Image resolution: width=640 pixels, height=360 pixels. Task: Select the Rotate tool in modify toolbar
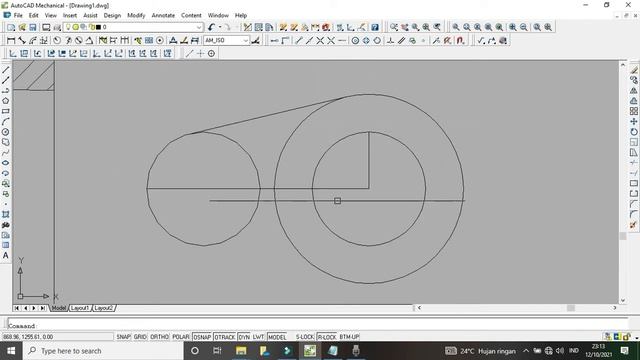pos(633,132)
